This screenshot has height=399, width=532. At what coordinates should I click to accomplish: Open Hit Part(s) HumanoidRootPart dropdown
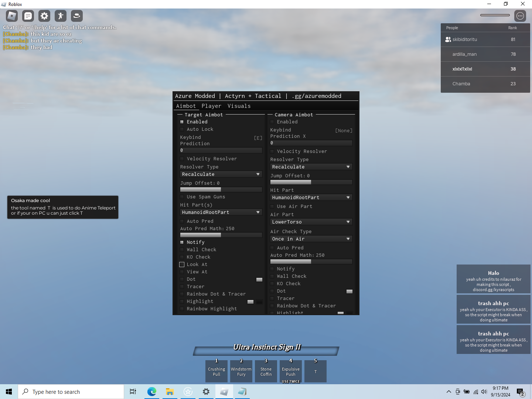pos(221,212)
